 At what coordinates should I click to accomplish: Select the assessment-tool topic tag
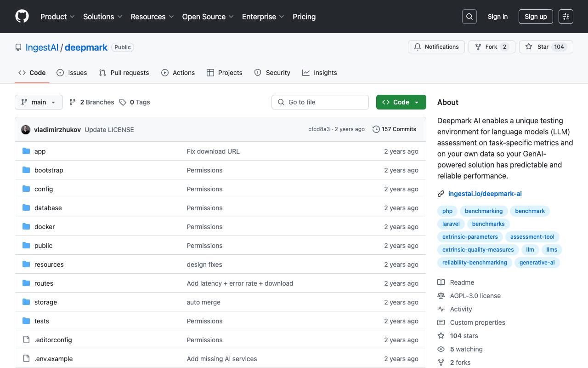point(532,237)
